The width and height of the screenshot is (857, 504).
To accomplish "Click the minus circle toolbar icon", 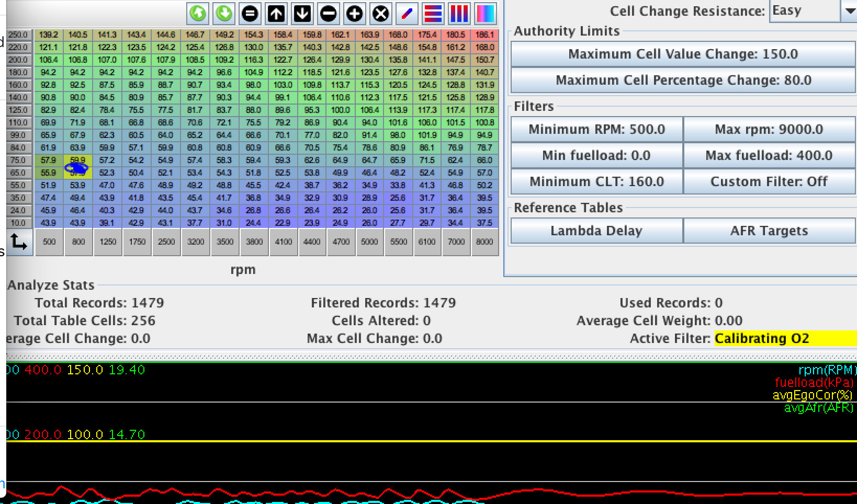I will point(329,13).
